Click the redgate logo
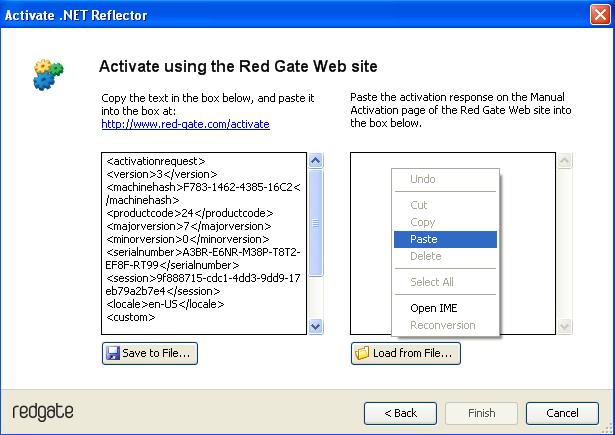This screenshot has height=435, width=615. pos(43,412)
